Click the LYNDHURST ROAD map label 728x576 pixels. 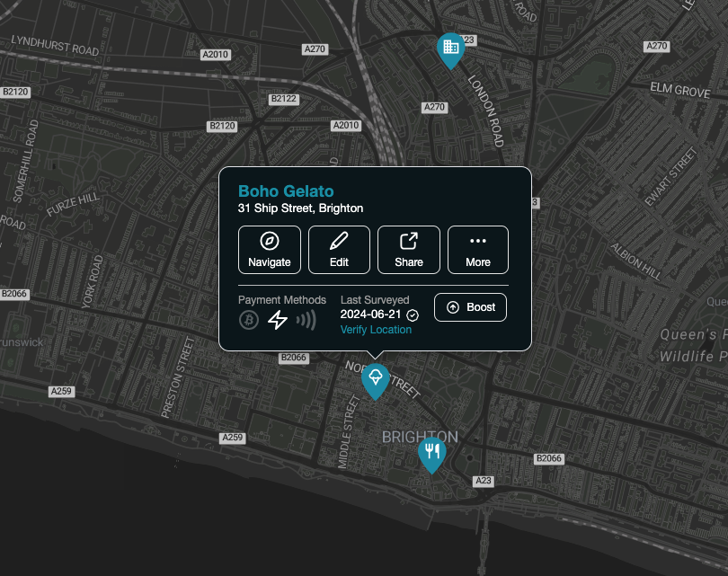click(x=55, y=46)
